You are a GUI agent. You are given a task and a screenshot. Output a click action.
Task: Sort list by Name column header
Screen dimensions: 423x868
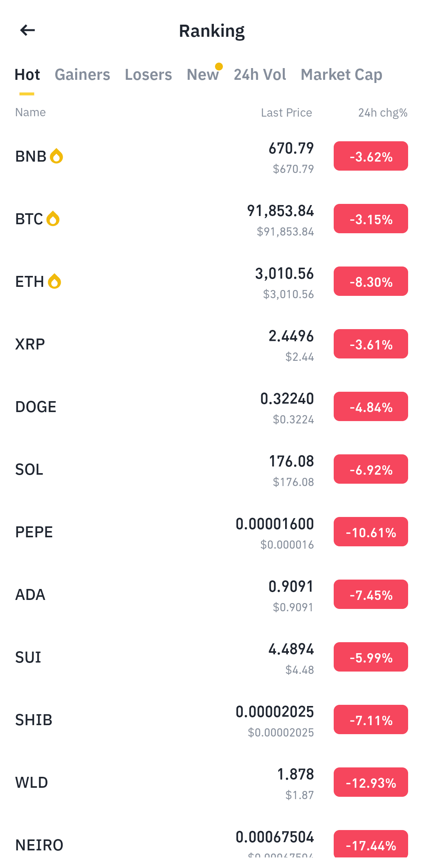(31, 112)
